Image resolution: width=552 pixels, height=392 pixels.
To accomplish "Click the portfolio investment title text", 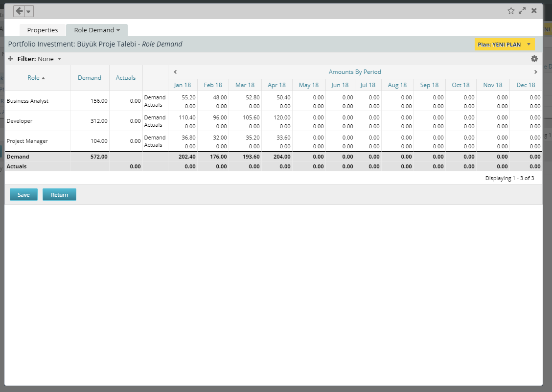I will (95, 44).
